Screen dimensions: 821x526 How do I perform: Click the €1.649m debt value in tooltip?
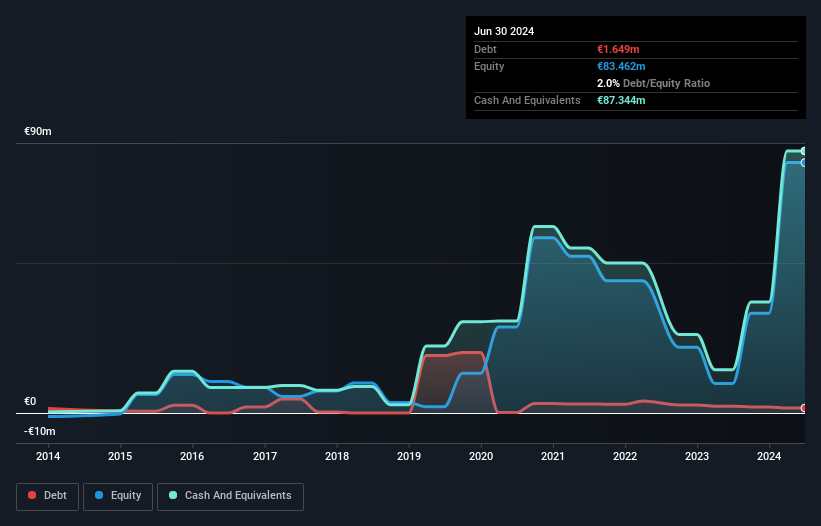pos(618,49)
